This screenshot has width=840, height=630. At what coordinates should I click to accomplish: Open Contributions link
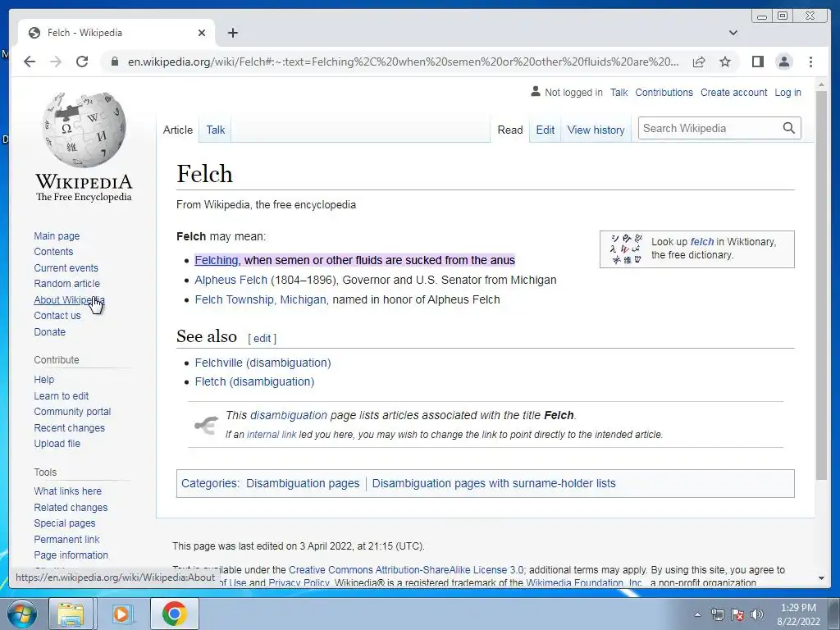664,92
